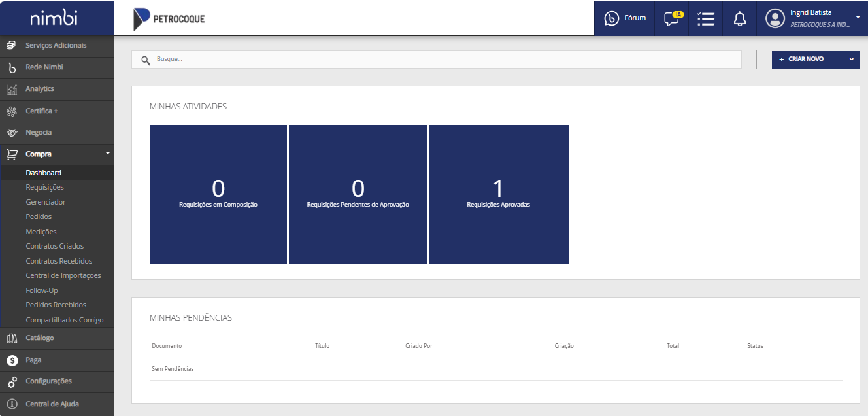Click into the Busque search field
The width and height of the screenshot is (868, 416).
(x=437, y=60)
